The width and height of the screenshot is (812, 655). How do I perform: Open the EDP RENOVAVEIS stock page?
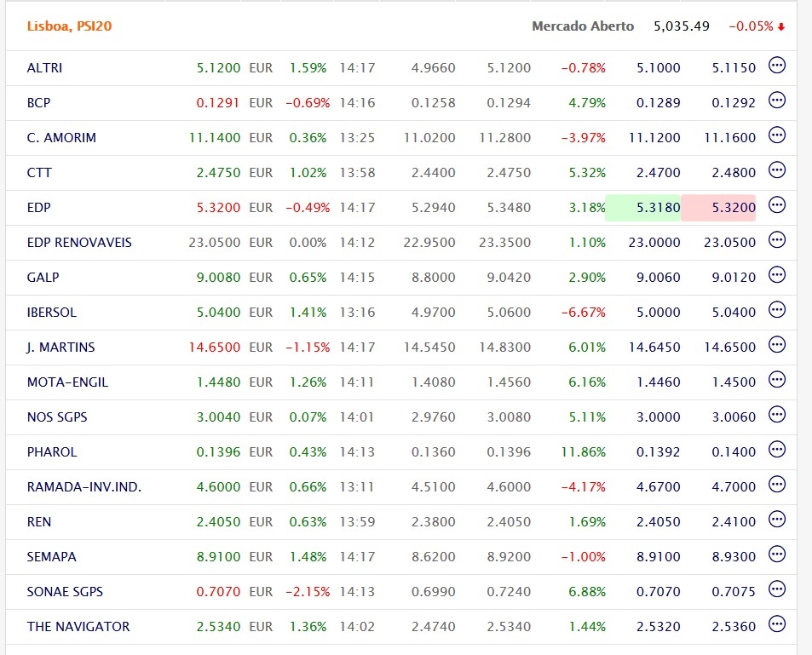tap(79, 243)
